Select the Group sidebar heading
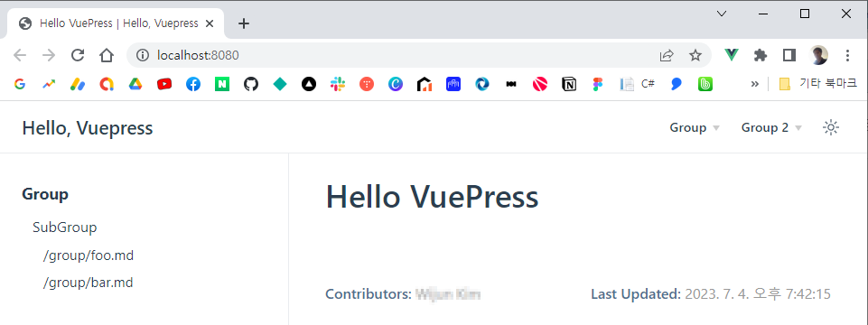The height and width of the screenshot is (325, 868). click(x=45, y=194)
